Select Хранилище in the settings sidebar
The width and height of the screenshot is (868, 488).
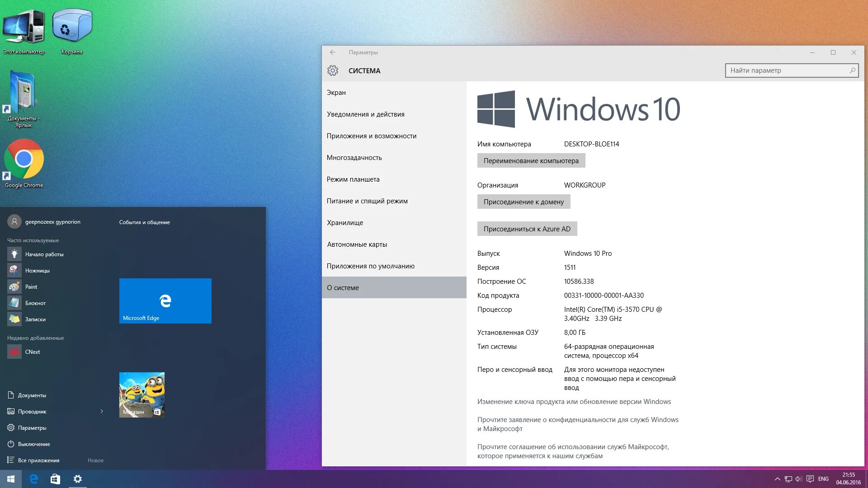click(x=345, y=223)
